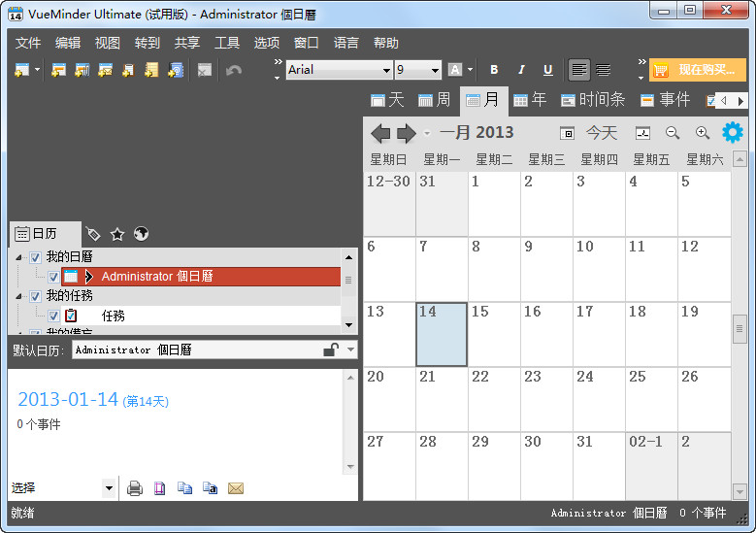Switch to the 周 week view tab
This screenshot has height=533, width=756.
[434, 100]
